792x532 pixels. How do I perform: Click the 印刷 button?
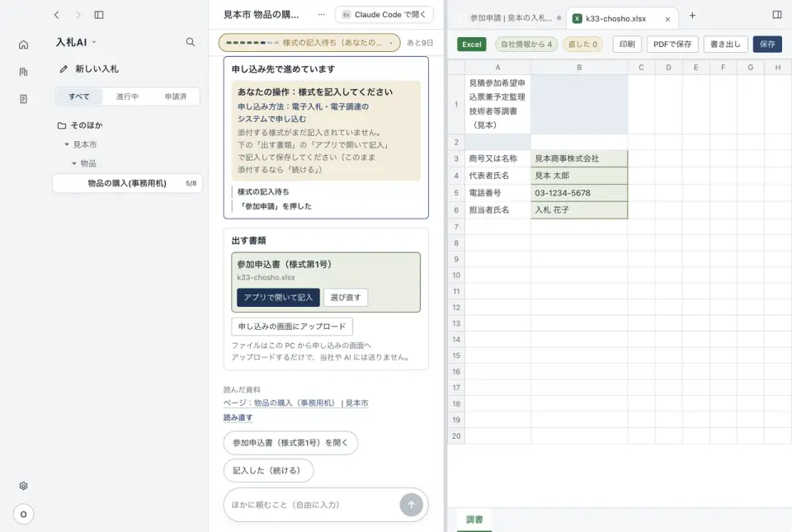[627, 45]
